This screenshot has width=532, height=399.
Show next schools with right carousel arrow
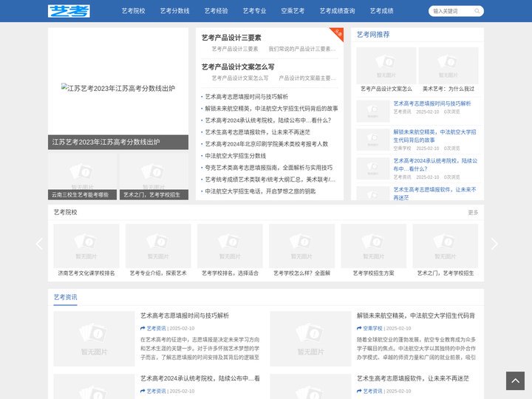[x=494, y=244]
